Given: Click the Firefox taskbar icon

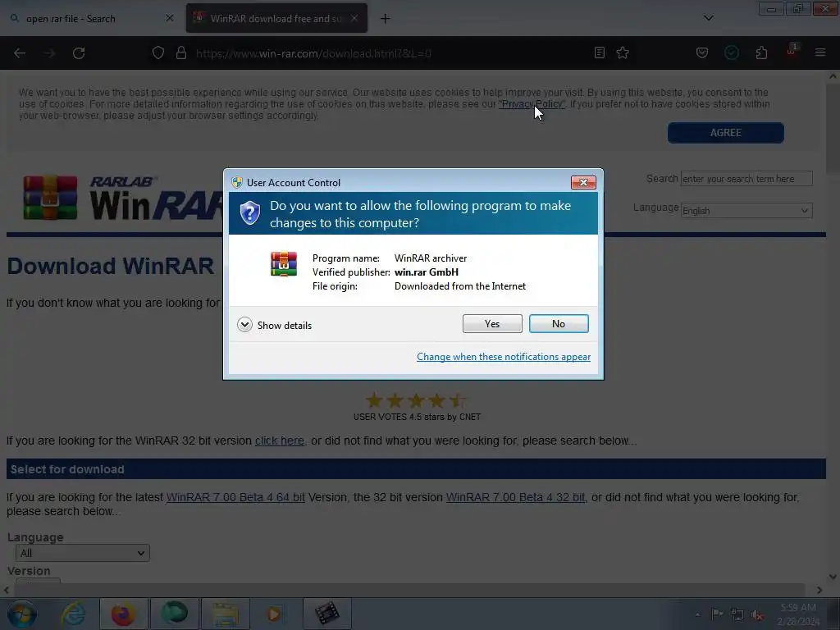Looking at the screenshot, I should 123,614.
